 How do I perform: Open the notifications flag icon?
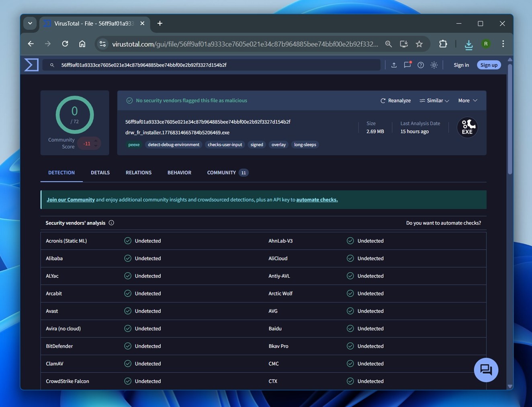[x=407, y=65]
